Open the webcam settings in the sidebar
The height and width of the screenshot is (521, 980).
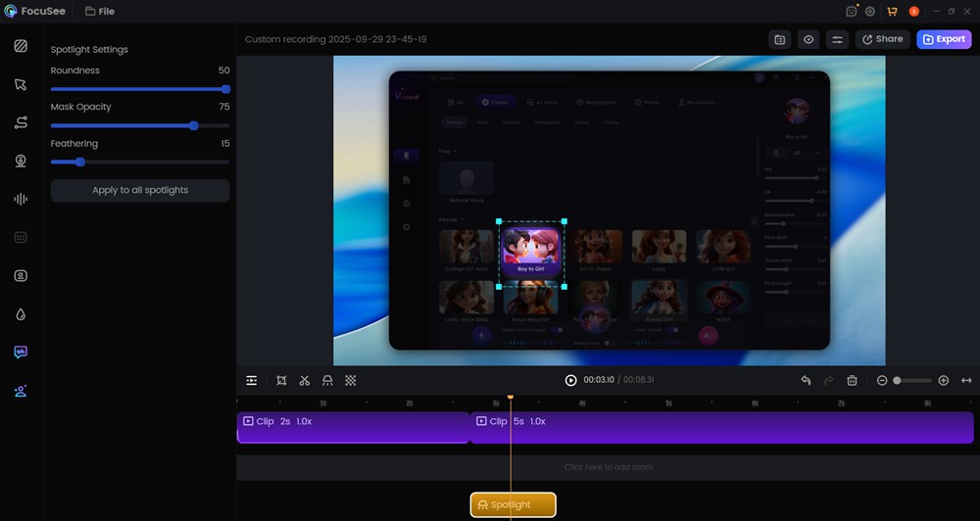pos(21,161)
